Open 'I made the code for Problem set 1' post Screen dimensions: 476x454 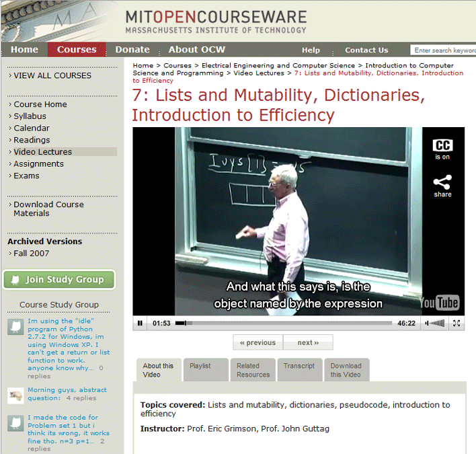coord(69,429)
